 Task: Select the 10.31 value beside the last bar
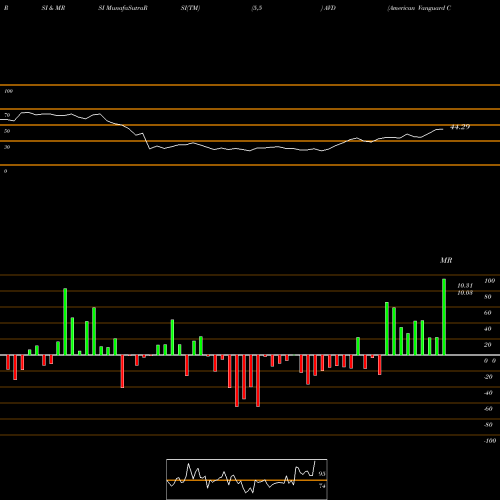(x=465, y=286)
